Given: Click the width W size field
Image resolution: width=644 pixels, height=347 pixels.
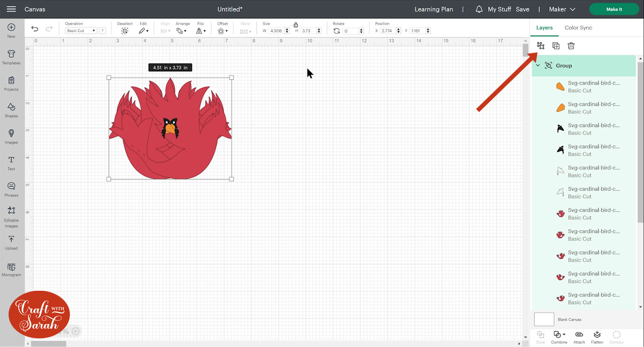Looking at the screenshot, I should click(x=276, y=31).
